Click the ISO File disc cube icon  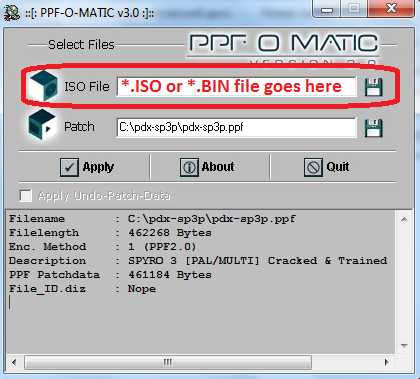[x=43, y=85]
